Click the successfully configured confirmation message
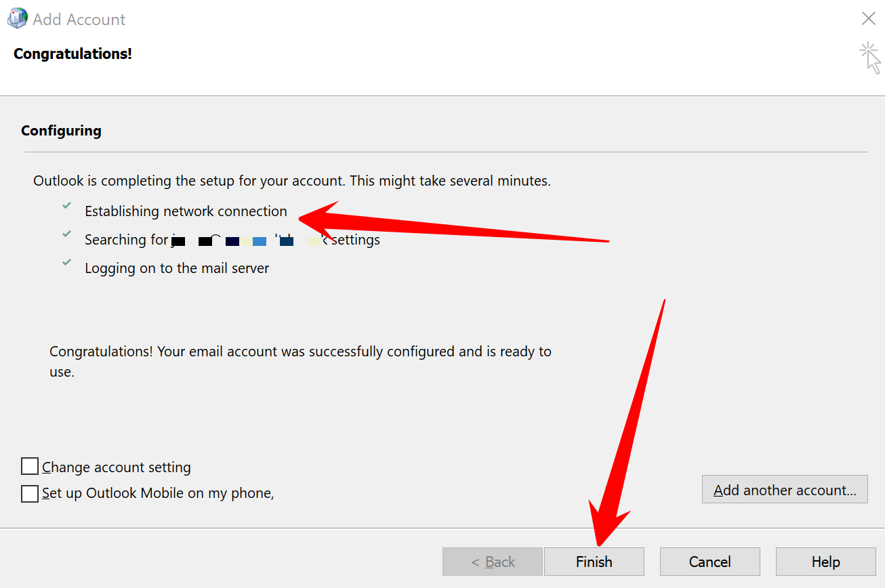 300,362
